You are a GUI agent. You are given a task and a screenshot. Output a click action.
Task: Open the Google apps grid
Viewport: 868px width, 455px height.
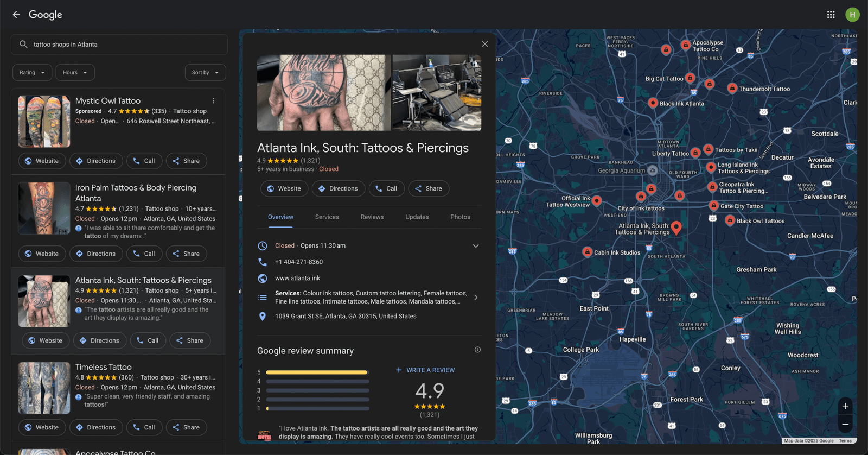(831, 15)
